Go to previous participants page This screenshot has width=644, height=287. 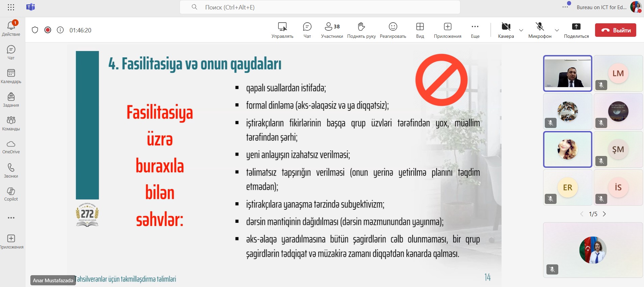(582, 214)
